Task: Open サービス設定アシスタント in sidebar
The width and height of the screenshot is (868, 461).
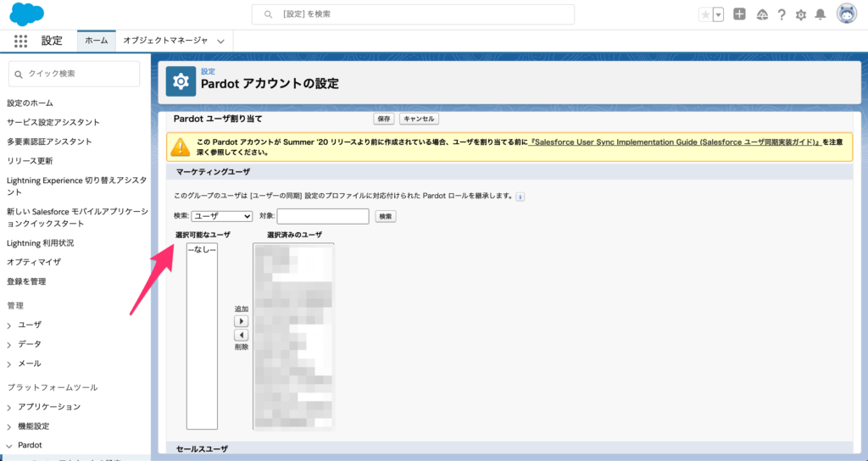Action: [53, 122]
